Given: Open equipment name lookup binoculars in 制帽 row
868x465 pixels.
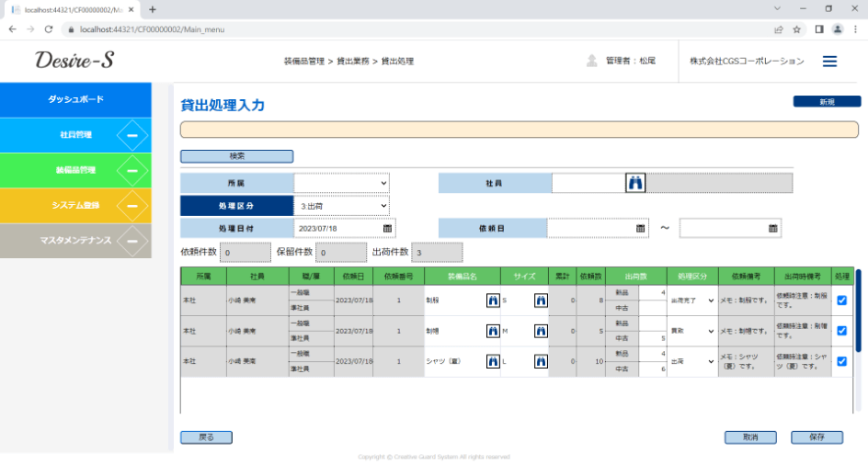Looking at the screenshot, I should coord(493,331).
